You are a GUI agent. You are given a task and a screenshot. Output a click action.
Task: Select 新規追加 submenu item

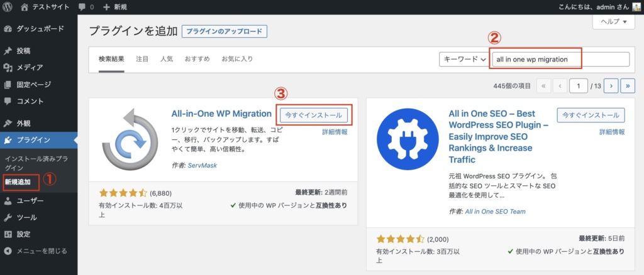(18, 182)
